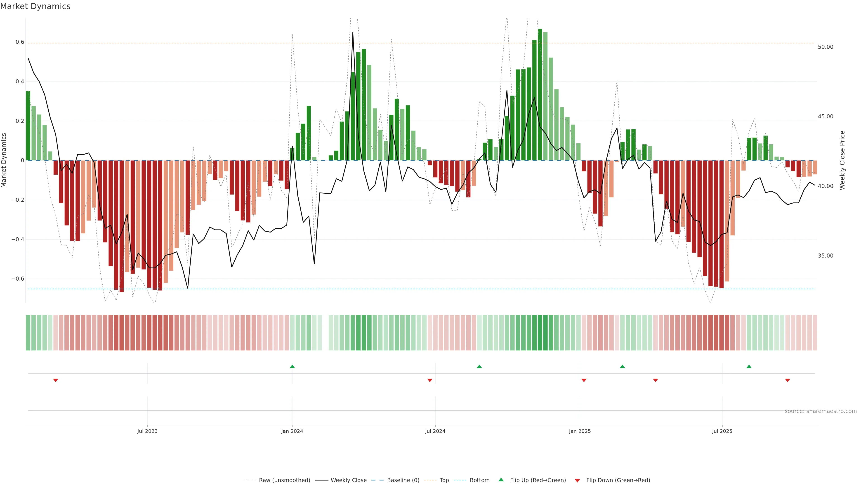Click the red flip-down marker right at Jan 2025
The image size is (868, 488).
(584, 380)
